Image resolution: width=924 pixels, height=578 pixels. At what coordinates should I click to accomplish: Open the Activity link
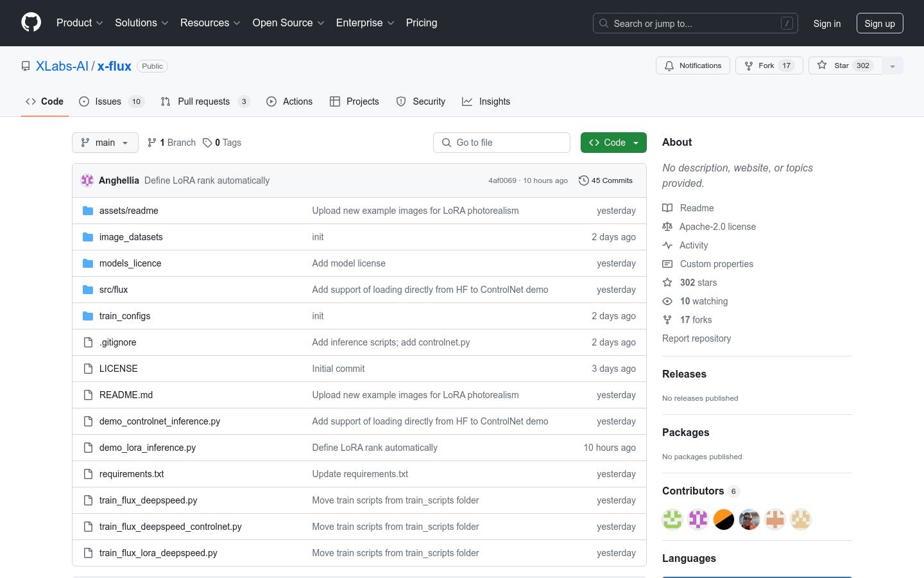point(685,245)
